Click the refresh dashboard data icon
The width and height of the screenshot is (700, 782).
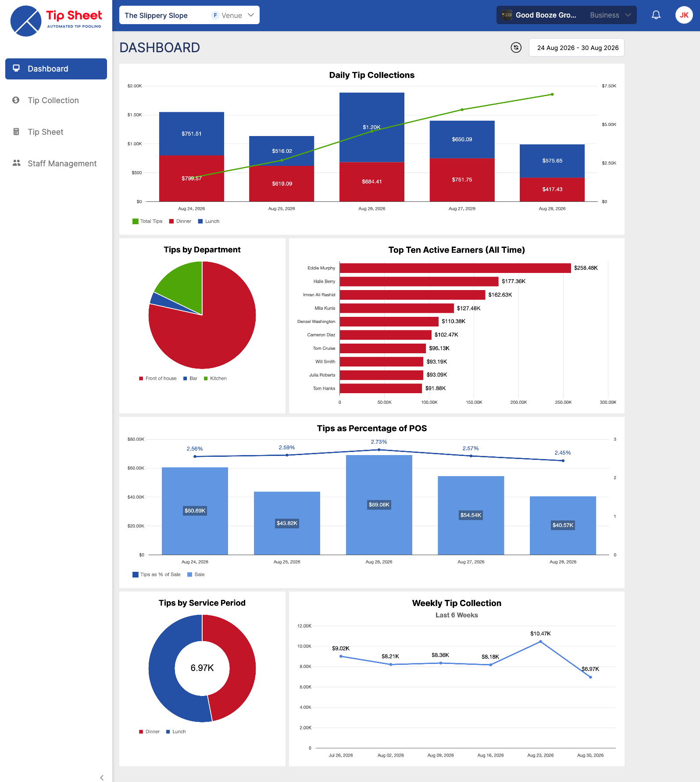(x=516, y=47)
